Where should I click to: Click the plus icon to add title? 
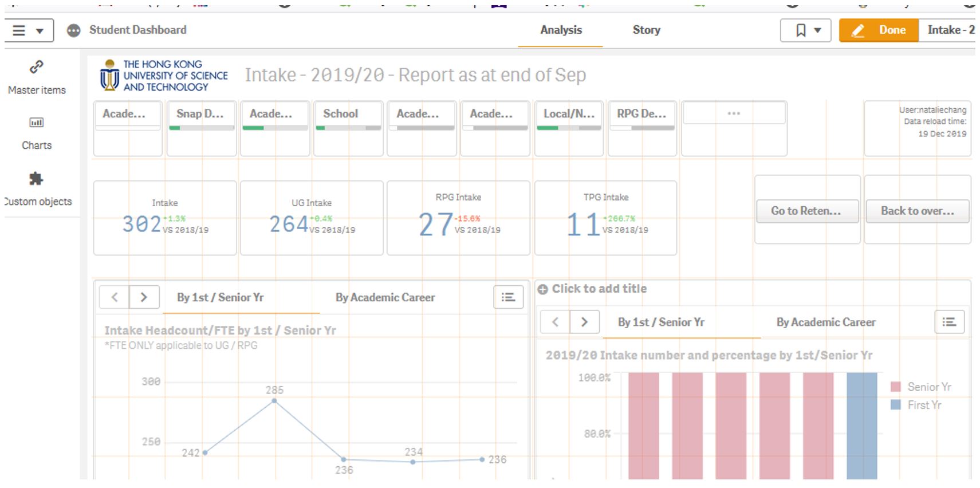(542, 289)
